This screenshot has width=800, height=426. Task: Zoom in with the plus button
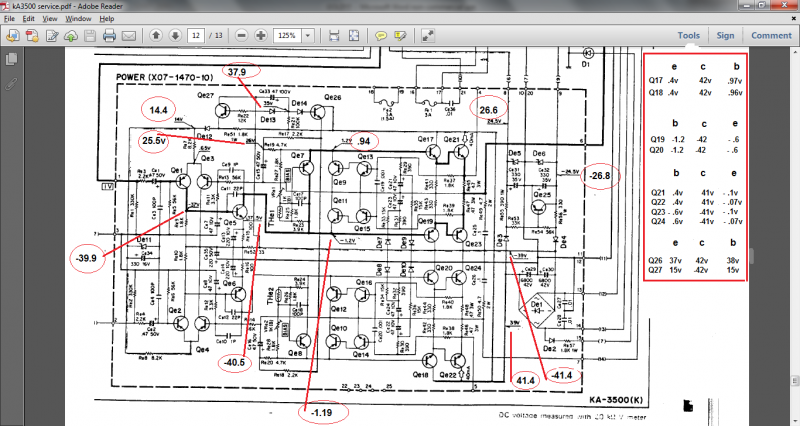pyautogui.click(x=261, y=36)
